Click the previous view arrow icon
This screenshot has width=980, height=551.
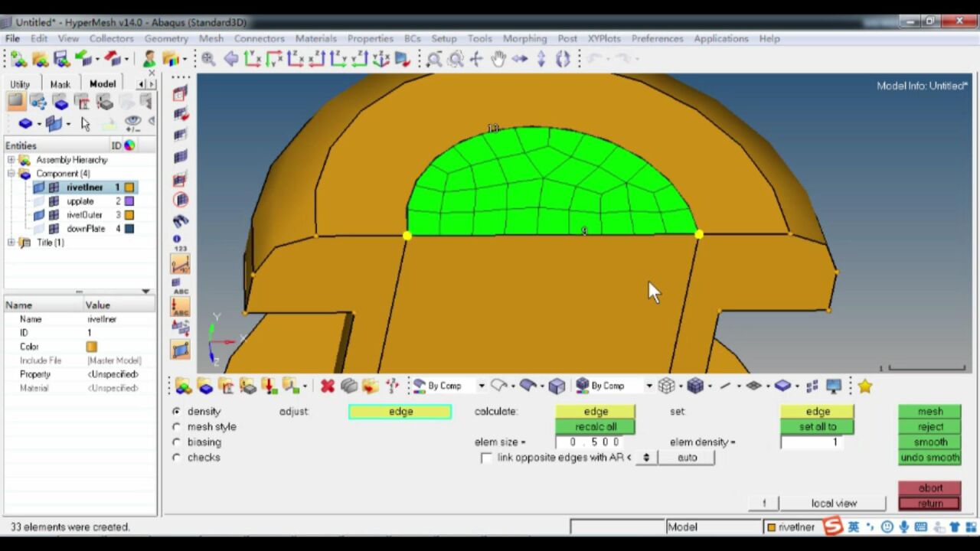pos(230,59)
